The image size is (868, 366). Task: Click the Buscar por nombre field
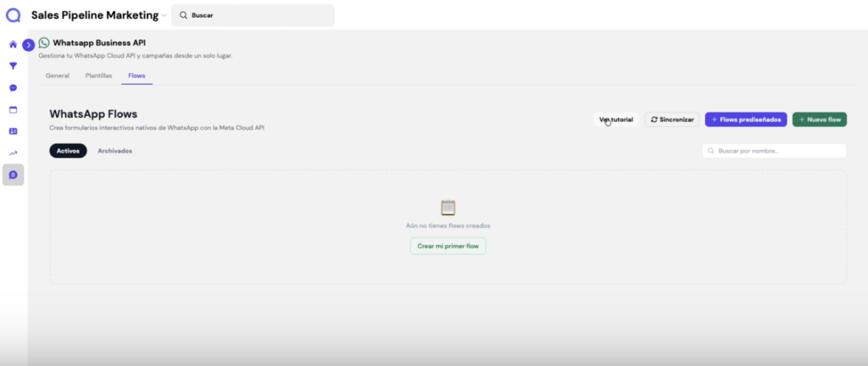[x=775, y=151]
